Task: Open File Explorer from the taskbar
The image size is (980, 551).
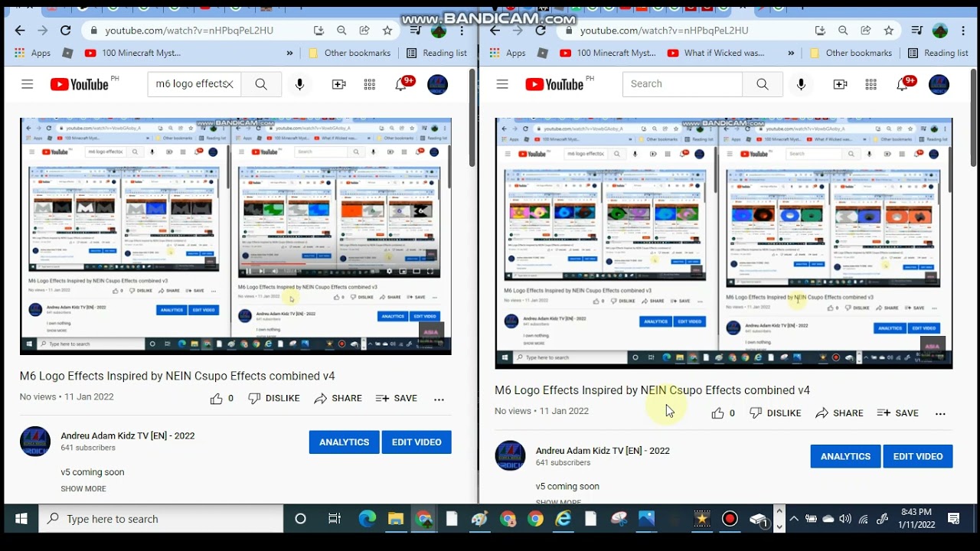Action: [x=396, y=519]
